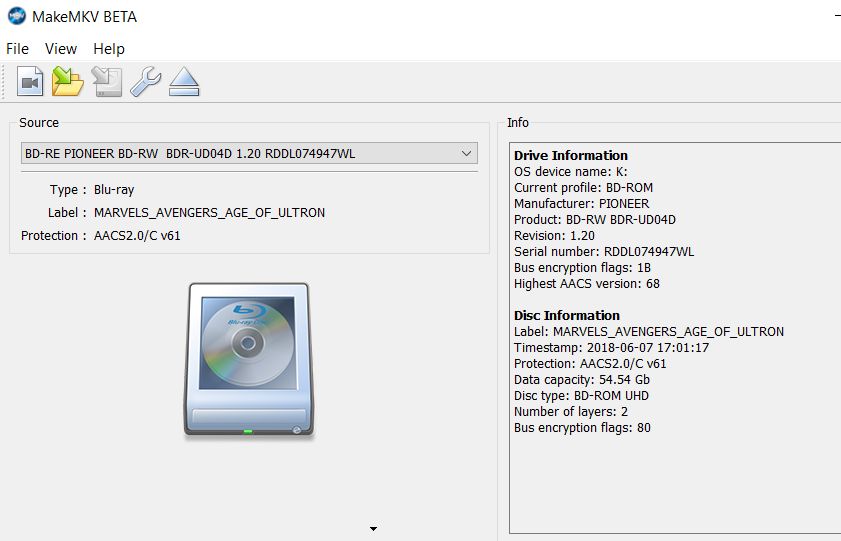841x541 pixels.
Task: Click the Source group title
Action: point(39,123)
